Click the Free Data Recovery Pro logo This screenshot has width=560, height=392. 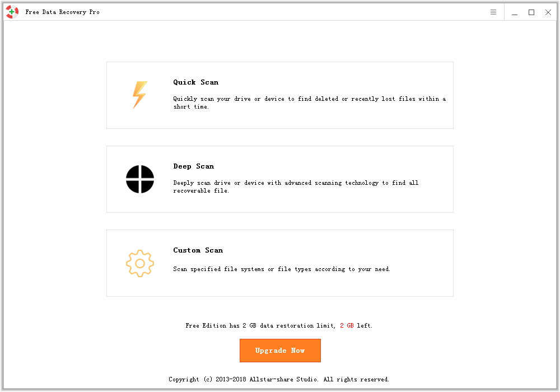click(12, 12)
